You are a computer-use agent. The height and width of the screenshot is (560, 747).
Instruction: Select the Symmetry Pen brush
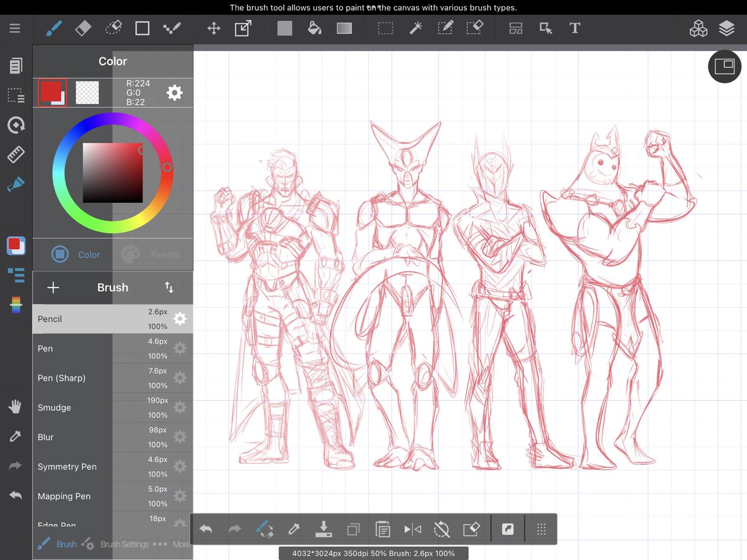pyautogui.click(x=113, y=467)
